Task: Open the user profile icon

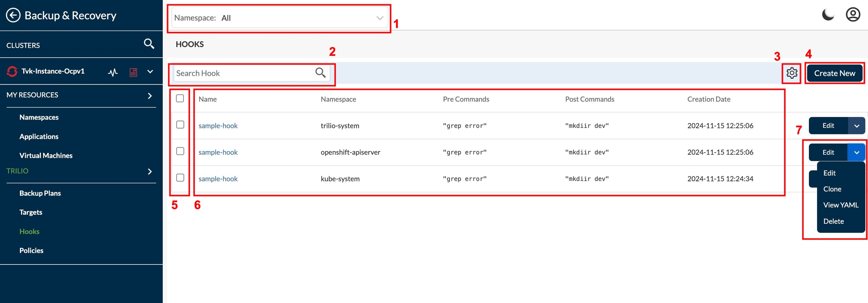Action: tap(853, 15)
